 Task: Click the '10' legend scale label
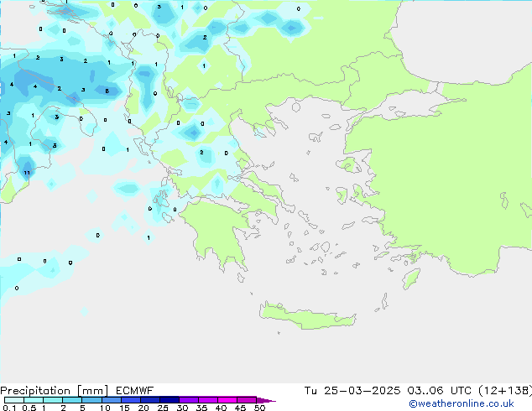tap(105, 408)
